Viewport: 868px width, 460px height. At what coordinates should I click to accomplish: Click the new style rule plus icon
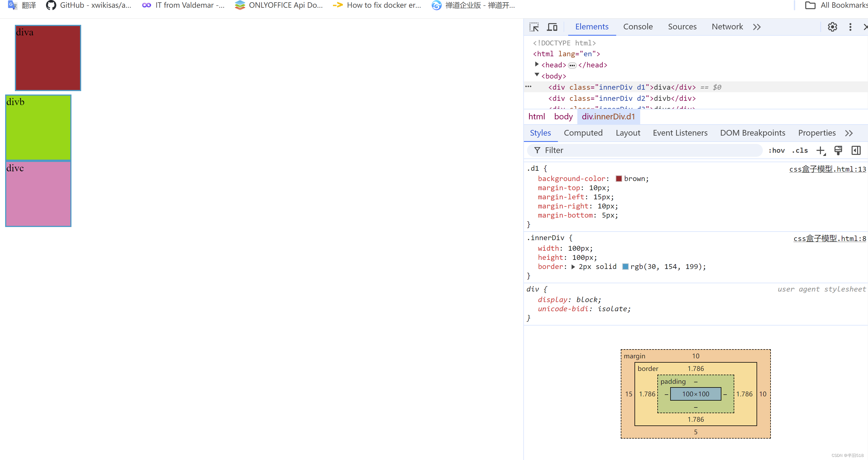[x=821, y=150]
